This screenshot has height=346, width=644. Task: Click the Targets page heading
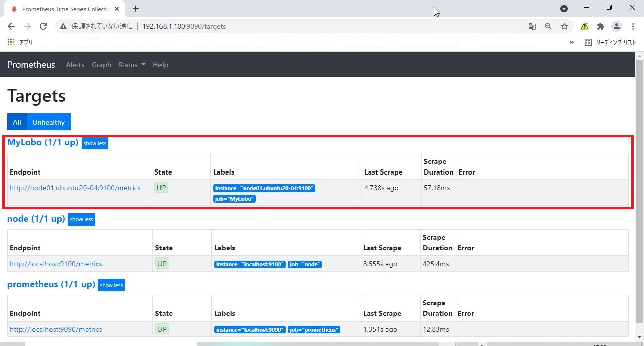click(36, 96)
